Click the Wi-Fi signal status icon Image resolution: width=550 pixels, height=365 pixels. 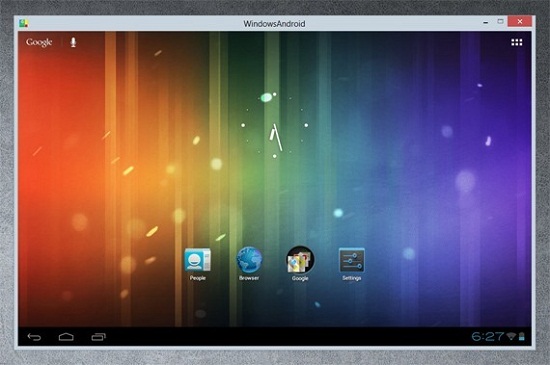(511, 337)
